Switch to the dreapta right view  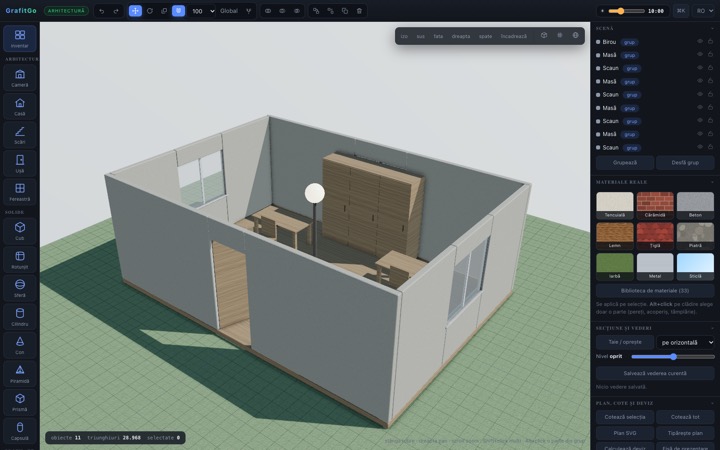click(x=461, y=36)
